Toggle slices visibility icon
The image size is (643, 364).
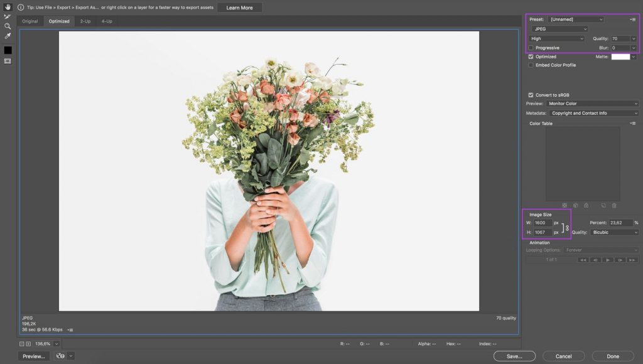[8, 61]
